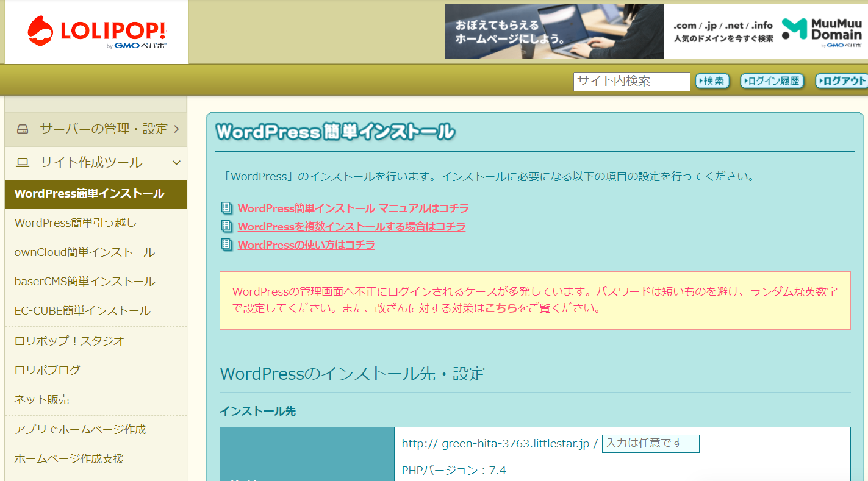Click the 検索 search button
868x481 pixels.
712,81
